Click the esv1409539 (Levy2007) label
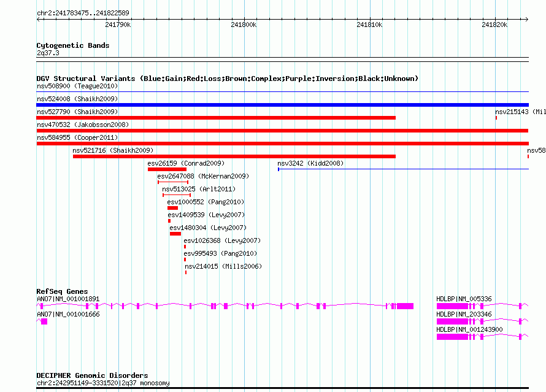The image size is (546, 392). [206, 215]
